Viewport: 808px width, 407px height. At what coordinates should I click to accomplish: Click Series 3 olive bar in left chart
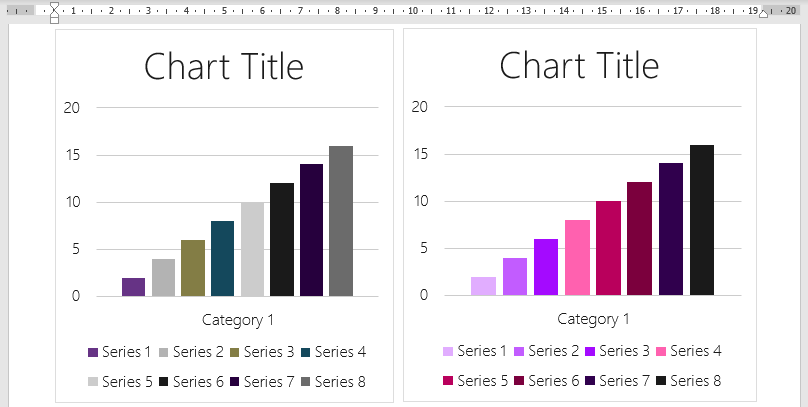193,268
